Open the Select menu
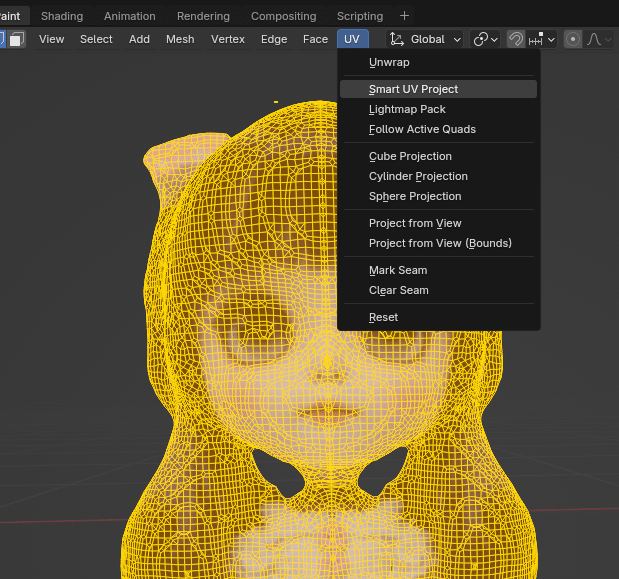The image size is (619, 579). point(96,39)
